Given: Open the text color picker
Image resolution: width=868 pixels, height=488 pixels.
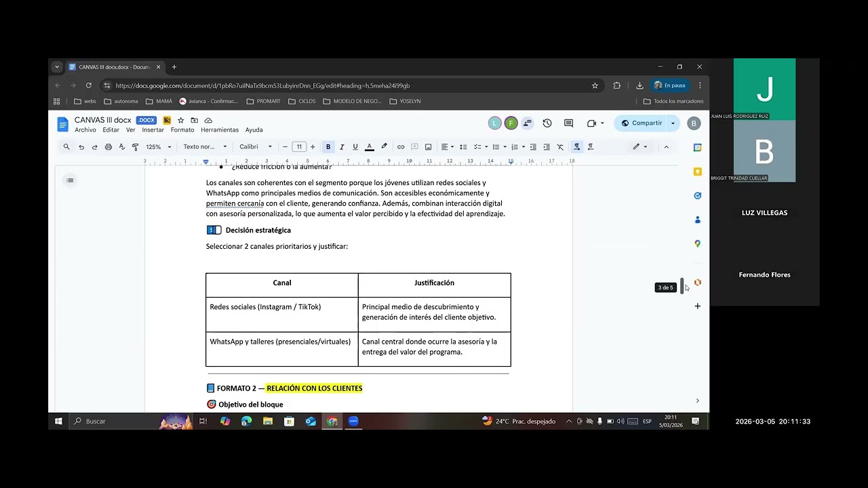Looking at the screenshot, I should pos(370,147).
